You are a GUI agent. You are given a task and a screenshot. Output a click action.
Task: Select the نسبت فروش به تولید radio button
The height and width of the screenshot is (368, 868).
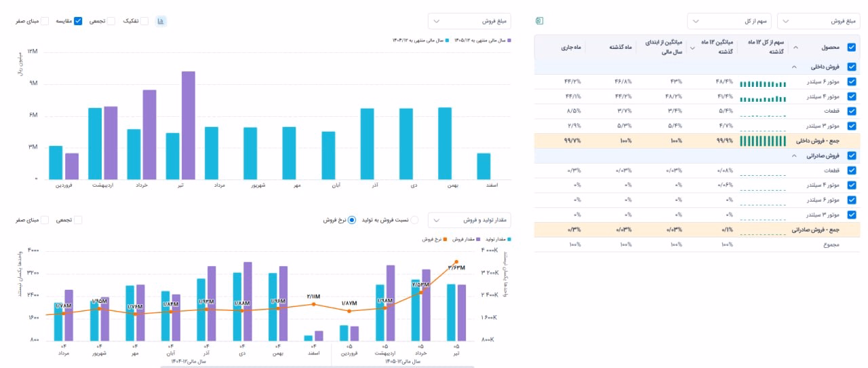pyautogui.click(x=415, y=220)
